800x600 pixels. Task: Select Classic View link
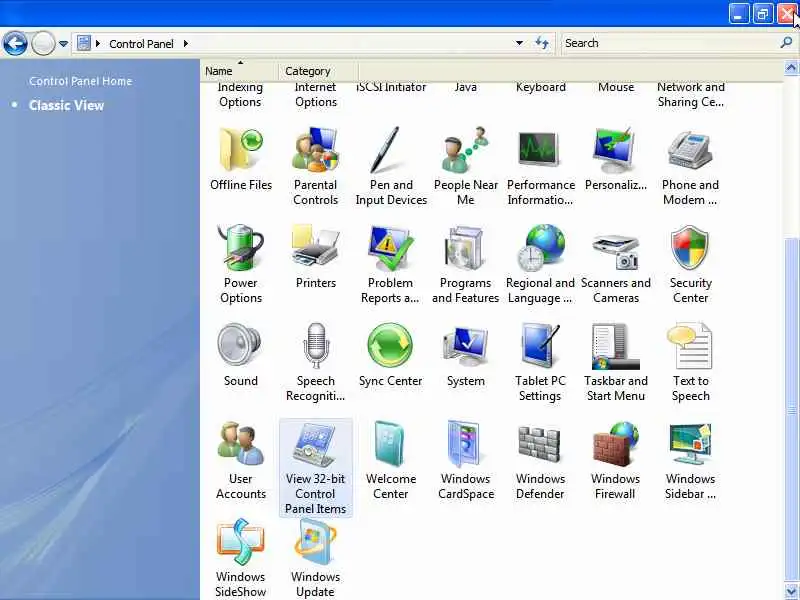coord(66,105)
